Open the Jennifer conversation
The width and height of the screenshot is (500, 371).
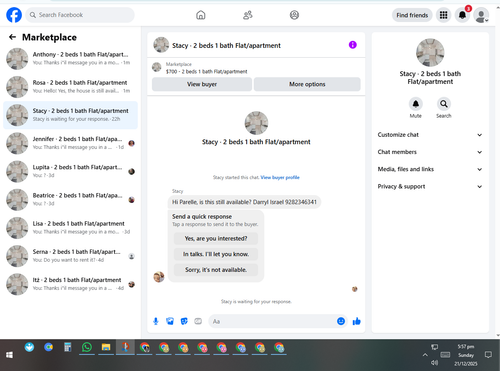70,143
